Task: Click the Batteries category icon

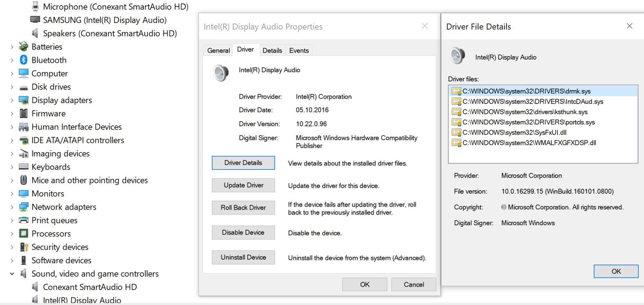Action: [24, 46]
